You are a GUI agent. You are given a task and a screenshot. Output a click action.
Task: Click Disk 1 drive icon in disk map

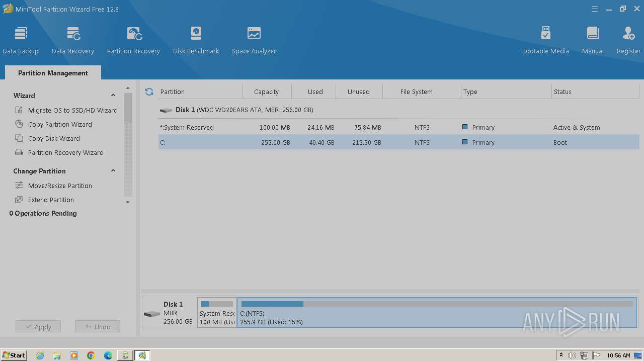tap(152, 314)
